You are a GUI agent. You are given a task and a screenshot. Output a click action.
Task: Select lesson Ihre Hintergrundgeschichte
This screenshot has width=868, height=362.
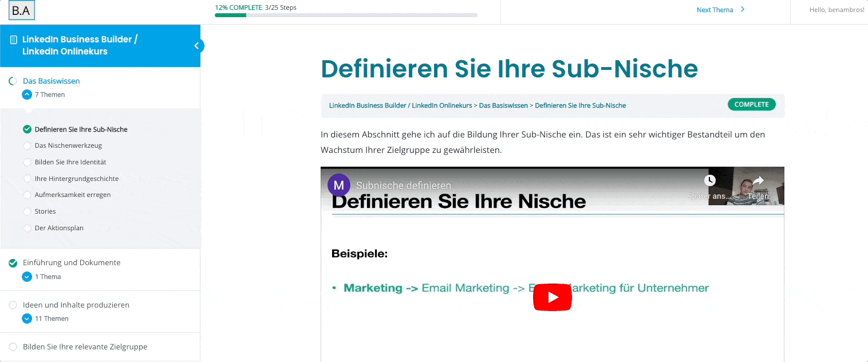(77, 179)
